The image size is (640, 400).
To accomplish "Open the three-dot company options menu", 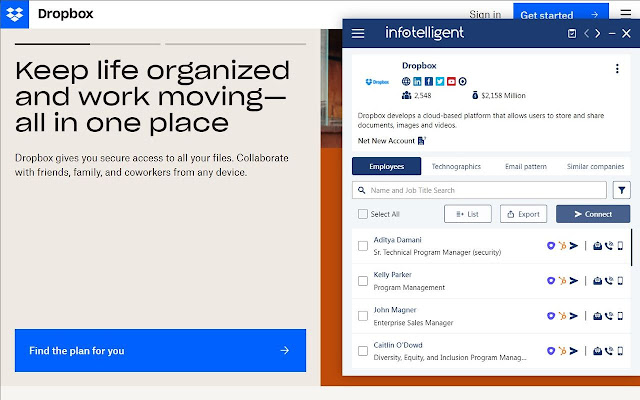I will click(x=617, y=69).
